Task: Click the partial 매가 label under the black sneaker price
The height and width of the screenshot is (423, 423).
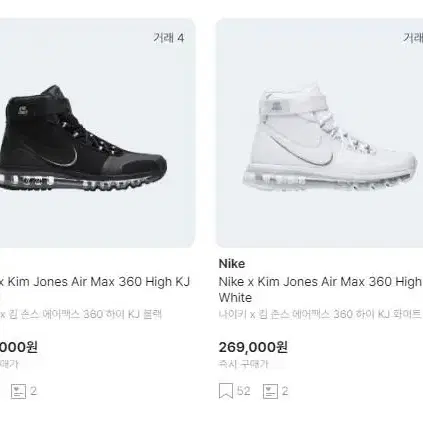Action: tap(9, 364)
